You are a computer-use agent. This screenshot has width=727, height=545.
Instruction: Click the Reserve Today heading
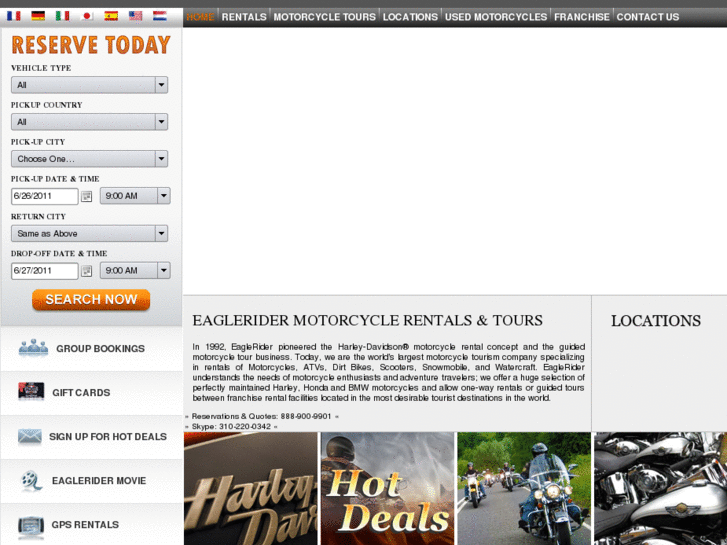tap(91, 45)
